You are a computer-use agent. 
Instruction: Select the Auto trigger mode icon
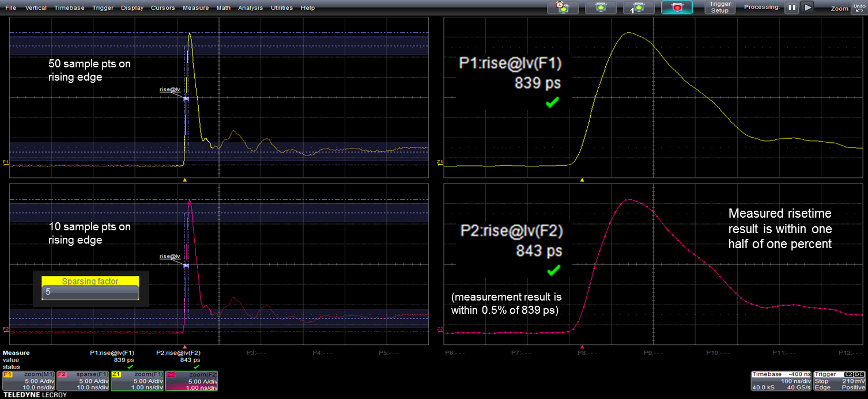(563, 7)
